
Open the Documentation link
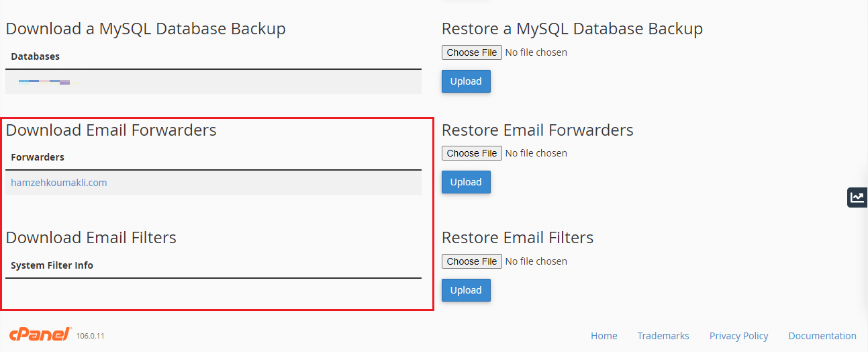[822, 336]
